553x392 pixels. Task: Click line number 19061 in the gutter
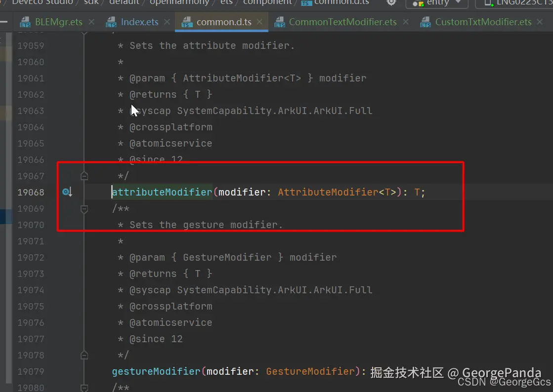click(x=31, y=78)
